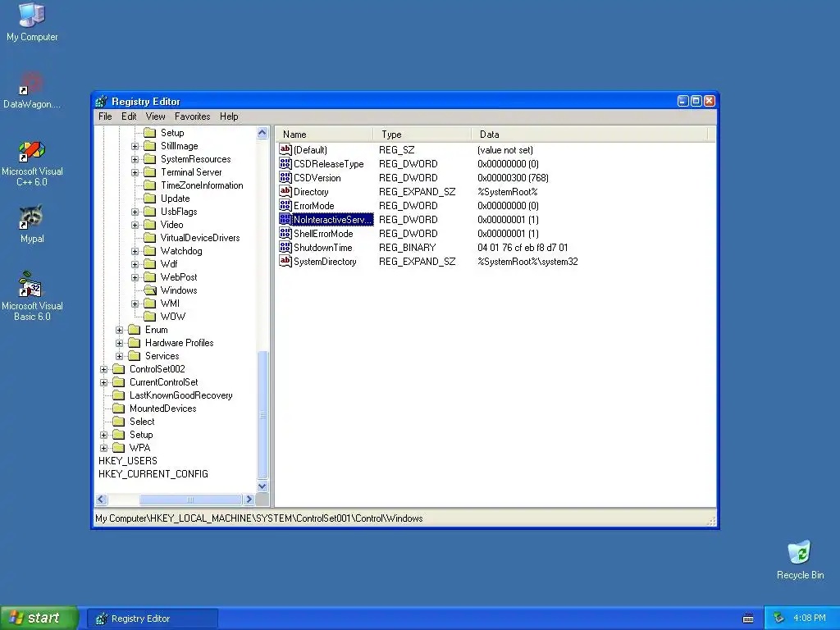The width and height of the screenshot is (840, 630).
Task: Select the (Default) value icon
Action: [x=285, y=149]
